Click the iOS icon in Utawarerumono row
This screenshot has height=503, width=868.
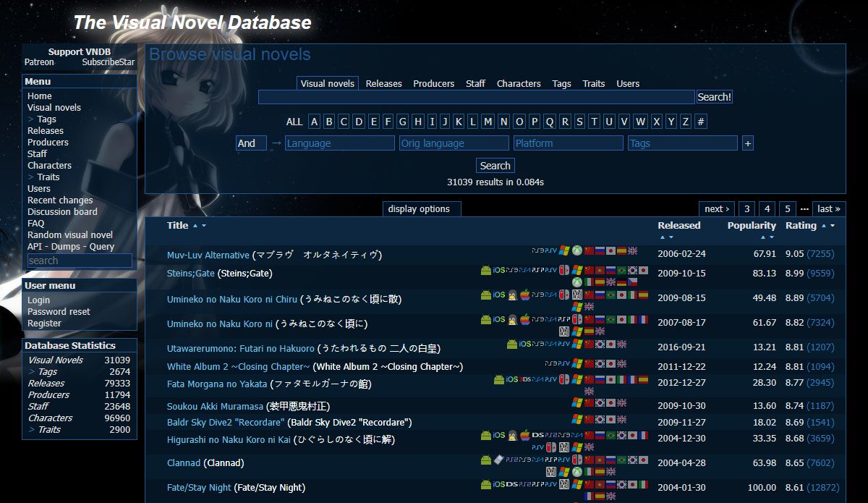[525, 344]
